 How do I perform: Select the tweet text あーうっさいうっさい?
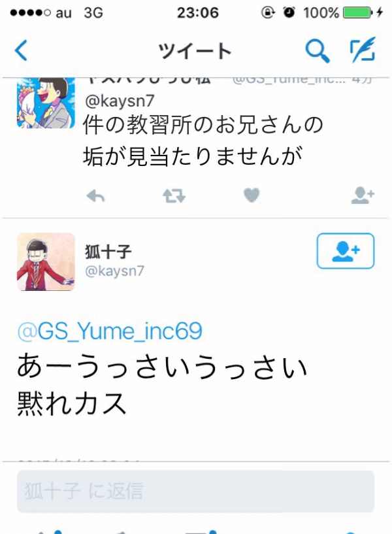(x=162, y=367)
